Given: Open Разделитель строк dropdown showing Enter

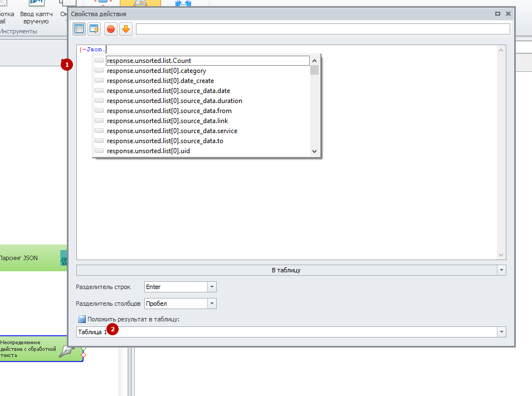Looking at the screenshot, I should [212, 287].
